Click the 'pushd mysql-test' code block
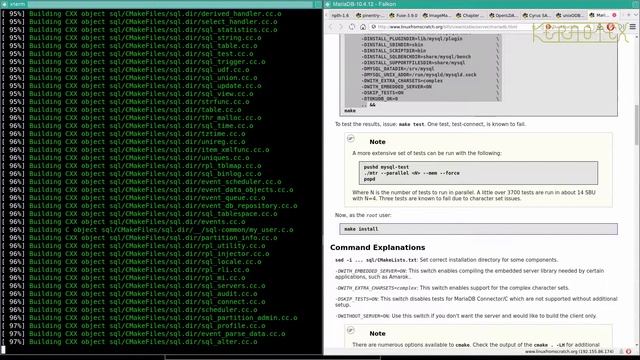Screen dimensions: 640x360 [x=478, y=173]
